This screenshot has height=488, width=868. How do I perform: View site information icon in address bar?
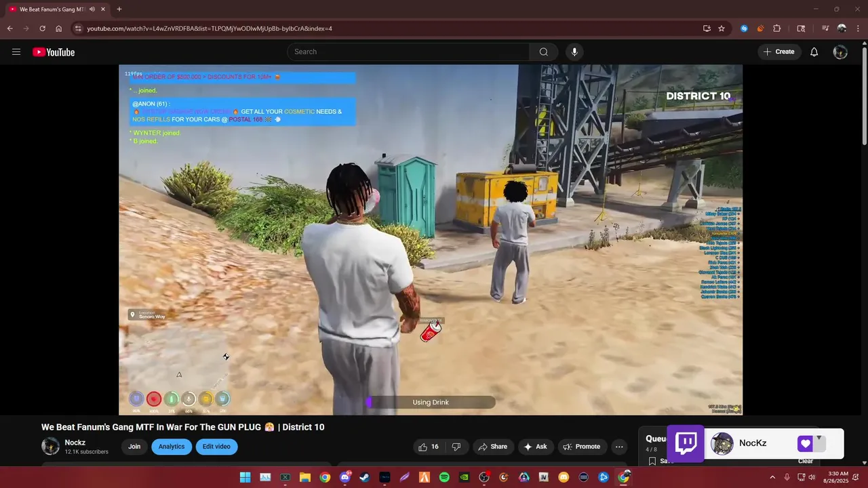point(78,28)
